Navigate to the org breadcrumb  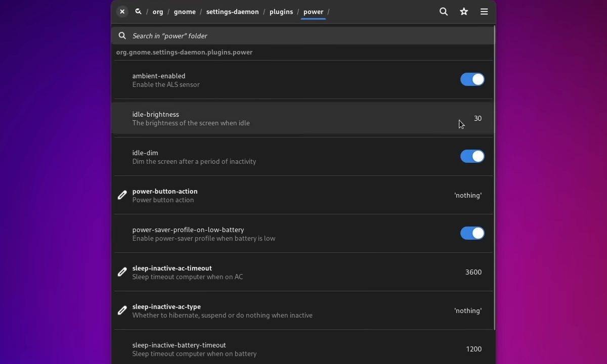pos(158,12)
